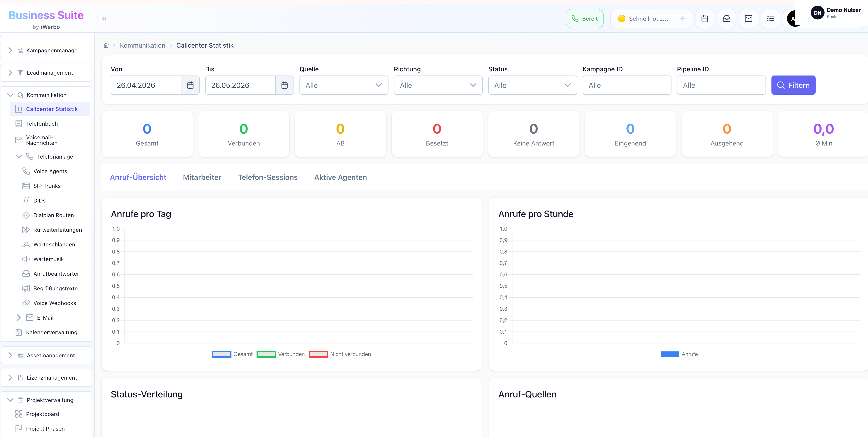
Task: Click the Kommunikation breadcrumb link
Action: (x=143, y=45)
